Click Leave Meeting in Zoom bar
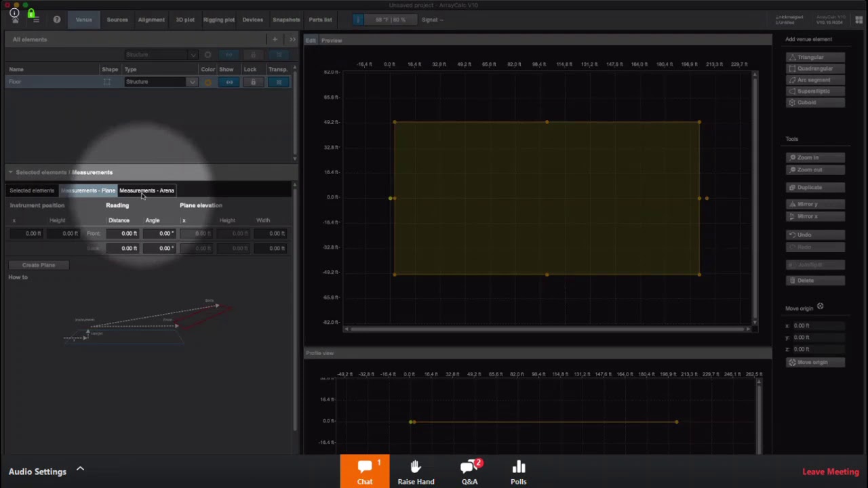 click(831, 472)
